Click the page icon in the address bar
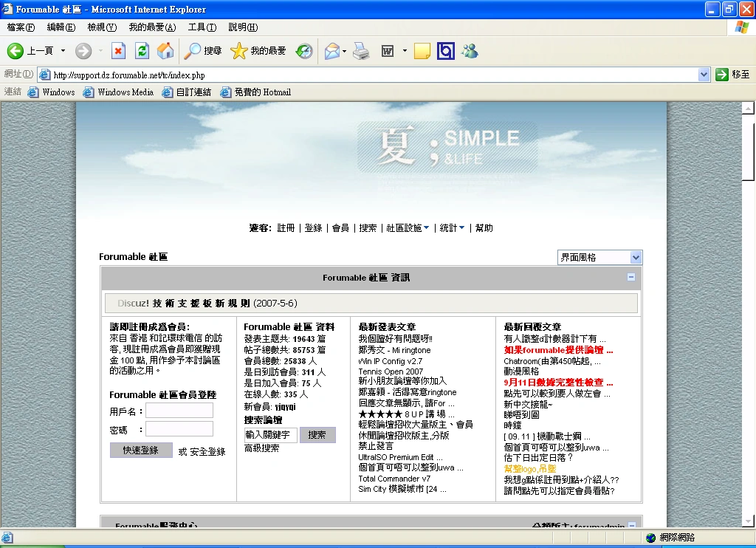The width and height of the screenshot is (756, 548). click(x=44, y=75)
